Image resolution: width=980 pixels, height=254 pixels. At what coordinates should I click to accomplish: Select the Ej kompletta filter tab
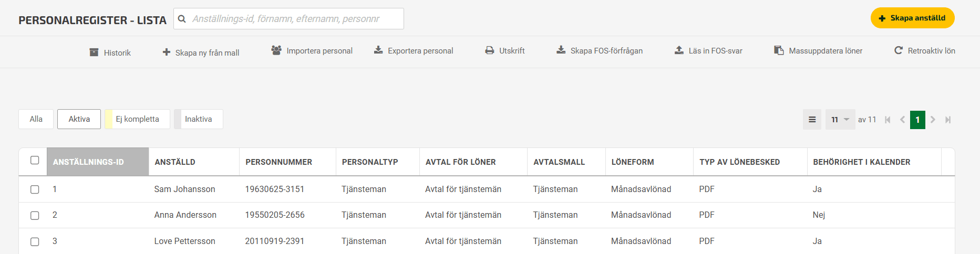click(x=137, y=119)
